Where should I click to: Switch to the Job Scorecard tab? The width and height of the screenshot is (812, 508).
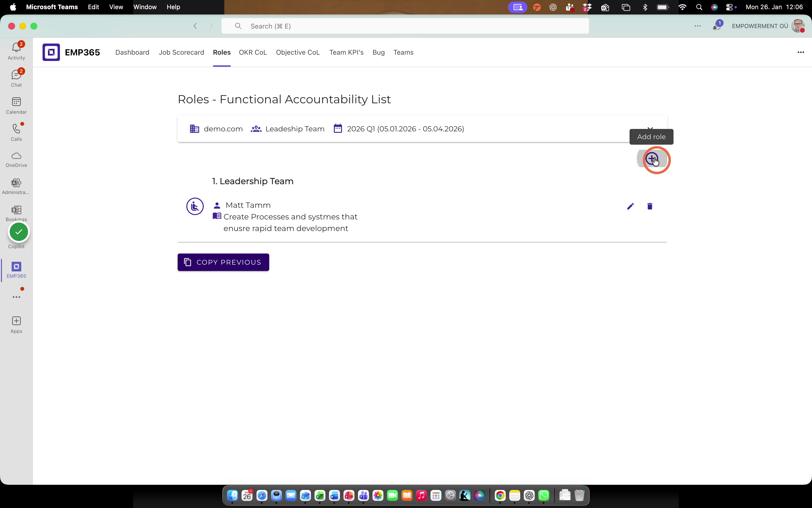[x=181, y=52]
